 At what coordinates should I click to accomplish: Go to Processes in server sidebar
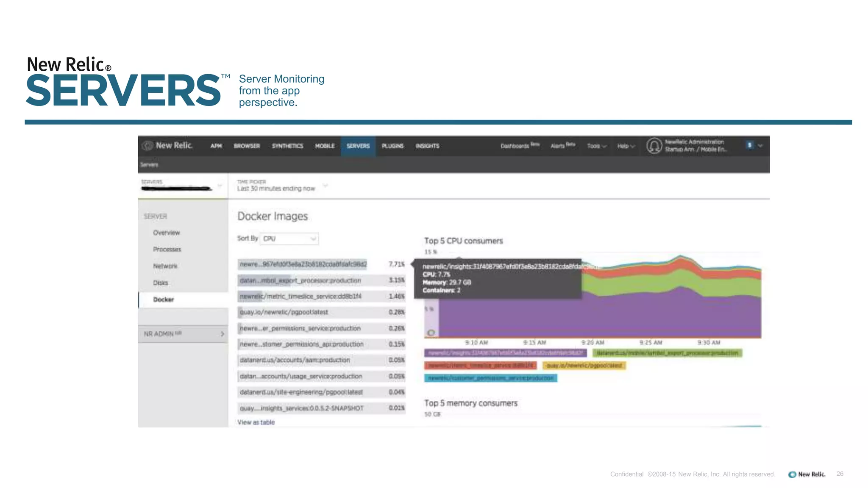(x=167, y=250)
